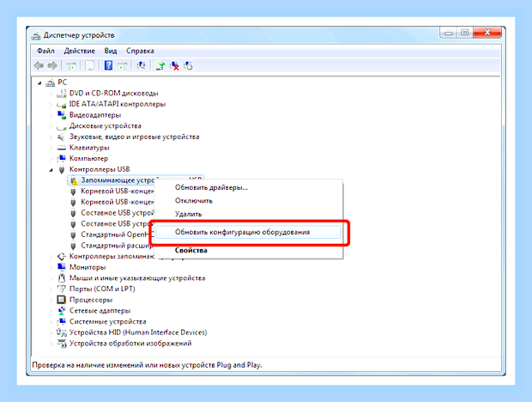Choose Обновить конфигурацию оборудования in context menu
Screen dimensions: 532x402
click(248, 232)
